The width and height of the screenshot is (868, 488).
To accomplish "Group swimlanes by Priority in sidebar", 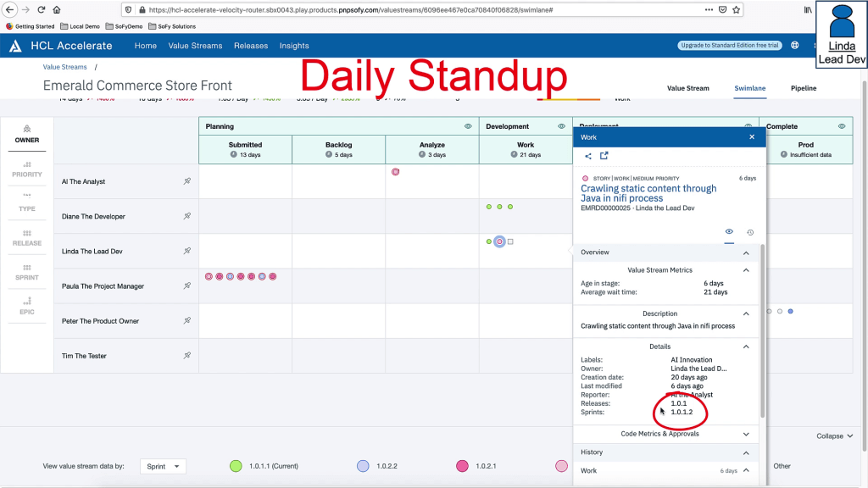I will click(x=27, y=169).
